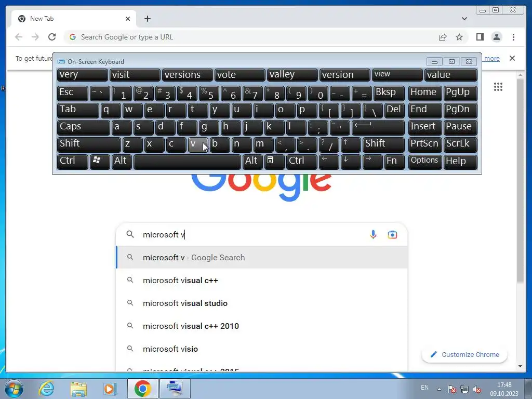Click scrollbar down arrow
Viewport: 532px width, 399px height.
pos(520,366)
